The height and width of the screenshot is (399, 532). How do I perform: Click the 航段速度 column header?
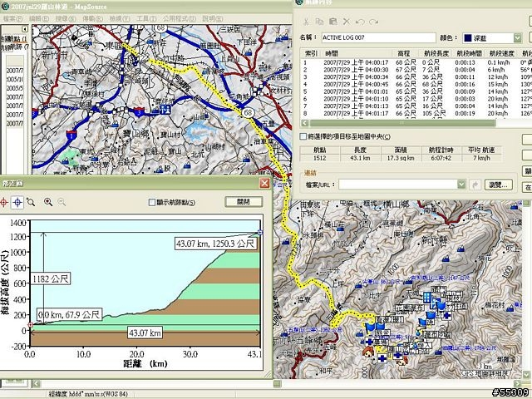point(501,53)
